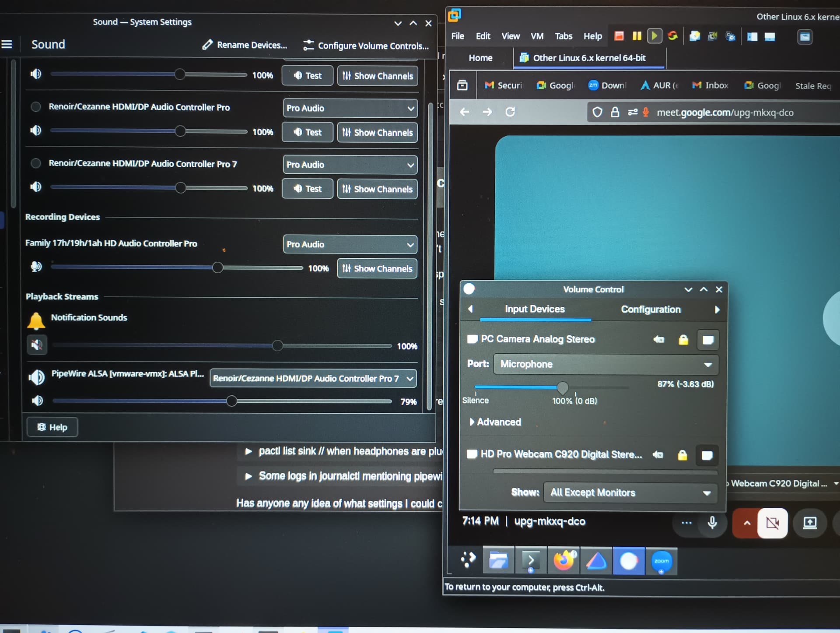840x633 pixels.
Task: Open the Zoom app in the taskbar
Action: click(661, 561)
